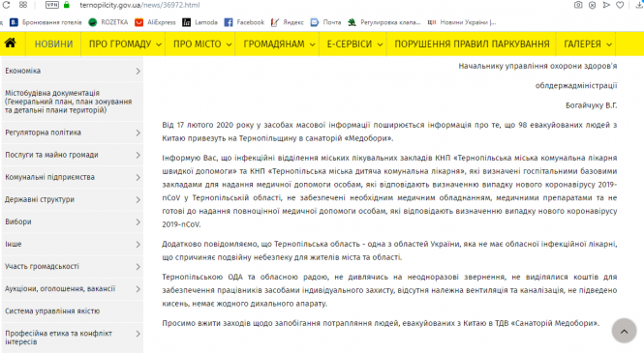Expand the ГАЛЕРЕЯ menu
Image resolution: width=644 pixels, height=354 pixels.
point(587,44)
